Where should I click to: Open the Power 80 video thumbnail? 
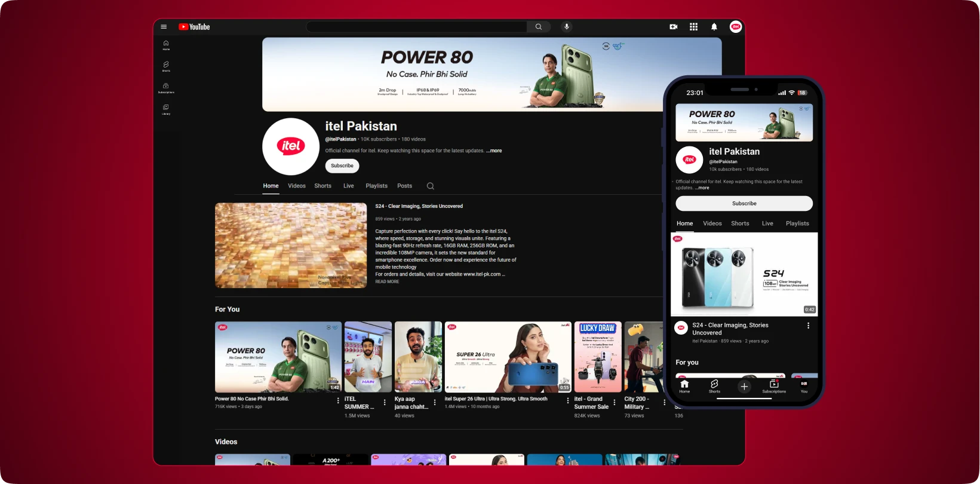[278, 357]
